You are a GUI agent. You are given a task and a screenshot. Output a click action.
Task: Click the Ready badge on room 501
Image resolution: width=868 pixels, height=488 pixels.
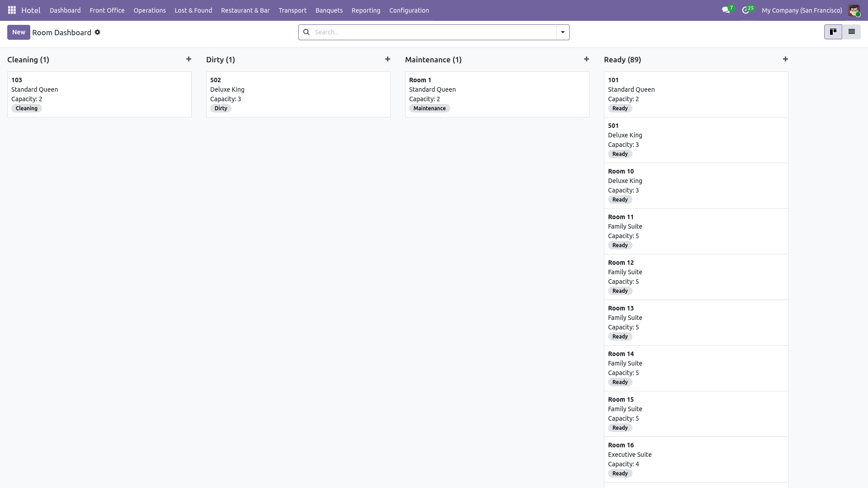tap(620, 154)
